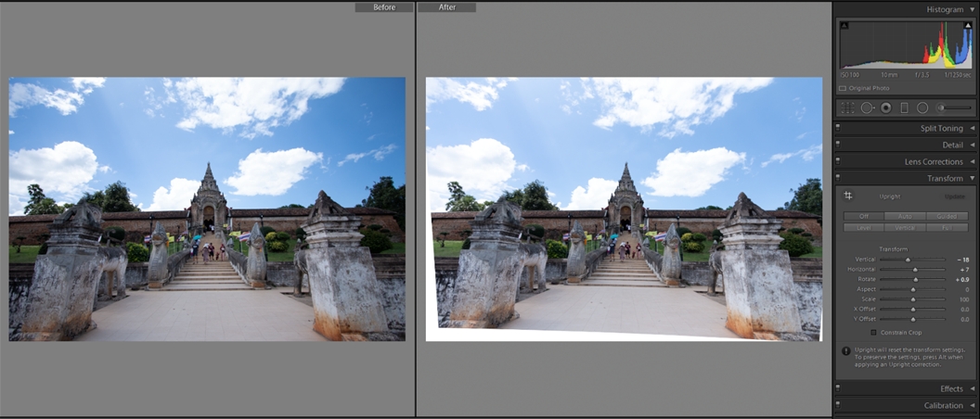Screen dimensions: 980x419
Task: Enable the Constrain Crop checkbox
Action: click(x=873, y=332)
